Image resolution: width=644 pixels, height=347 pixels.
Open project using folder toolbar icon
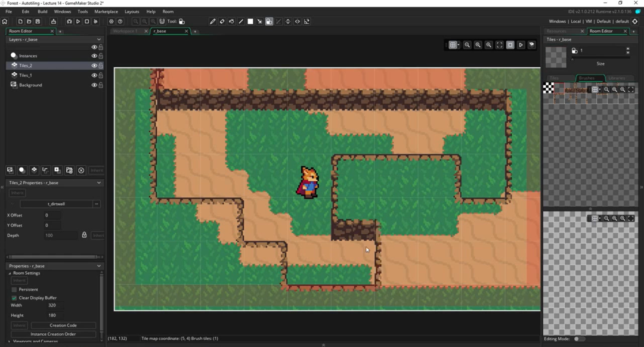click(29, 21)
